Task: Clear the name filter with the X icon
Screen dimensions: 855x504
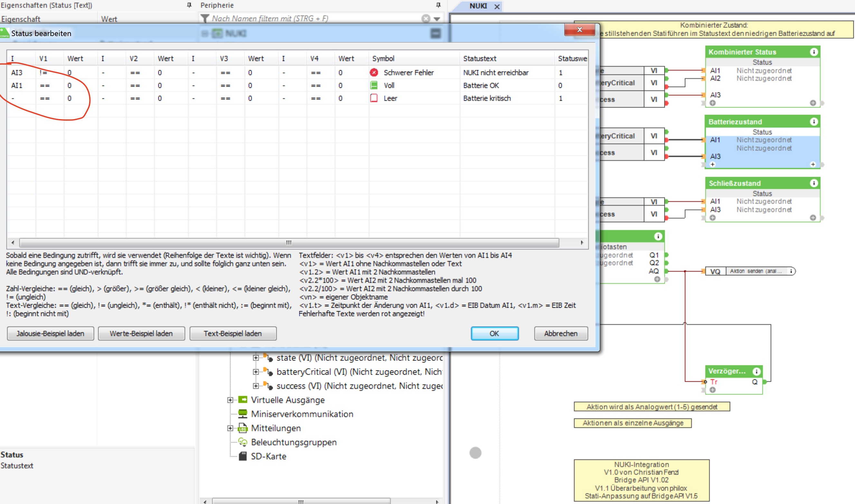Action: (x=426, y=19)
